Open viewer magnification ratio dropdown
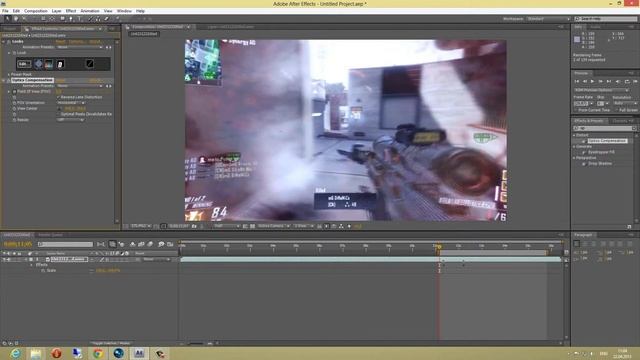Screen dimensions: 640x360 coord(141,226)
